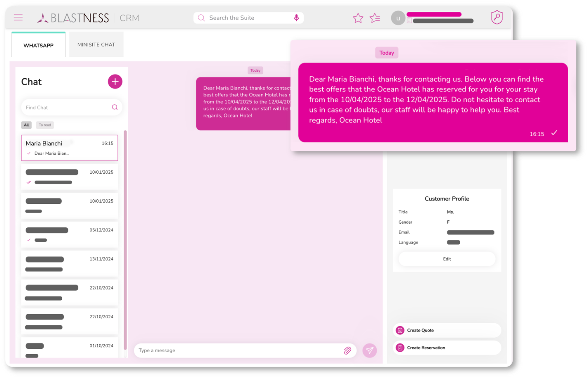Attach a file with the paperclip icon
This screenshot has width=588, height=378.
click(x=347, y=350)
